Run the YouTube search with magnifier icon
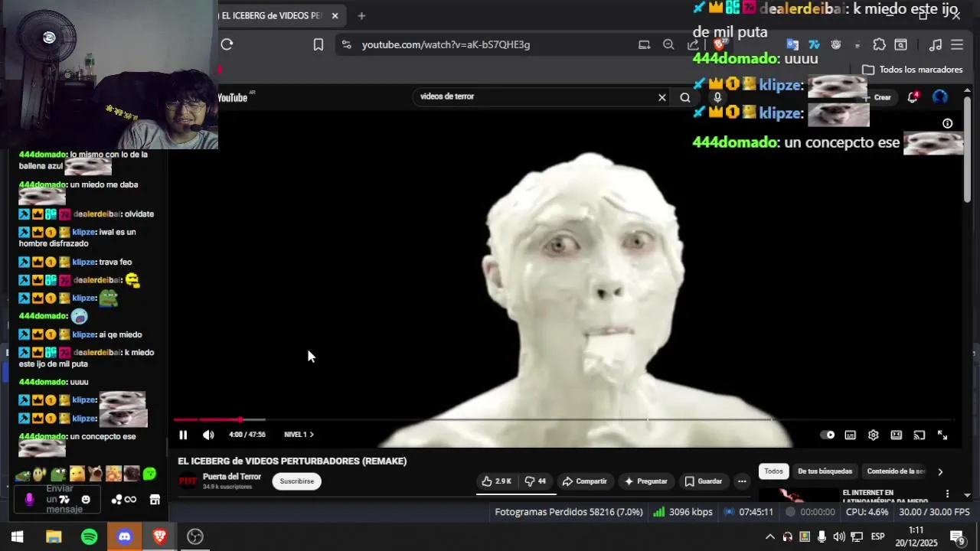The height and width of the screenshot is (551, 980). click(685, 97)
